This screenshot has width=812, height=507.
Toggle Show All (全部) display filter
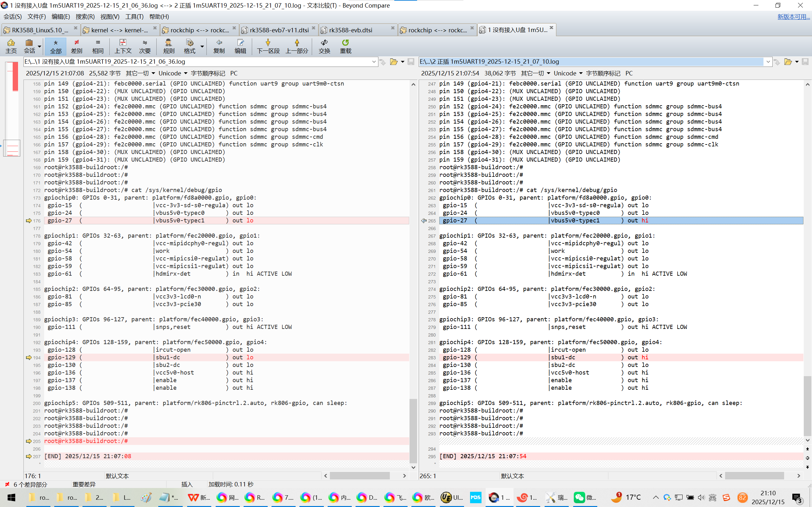click(56, 46)
